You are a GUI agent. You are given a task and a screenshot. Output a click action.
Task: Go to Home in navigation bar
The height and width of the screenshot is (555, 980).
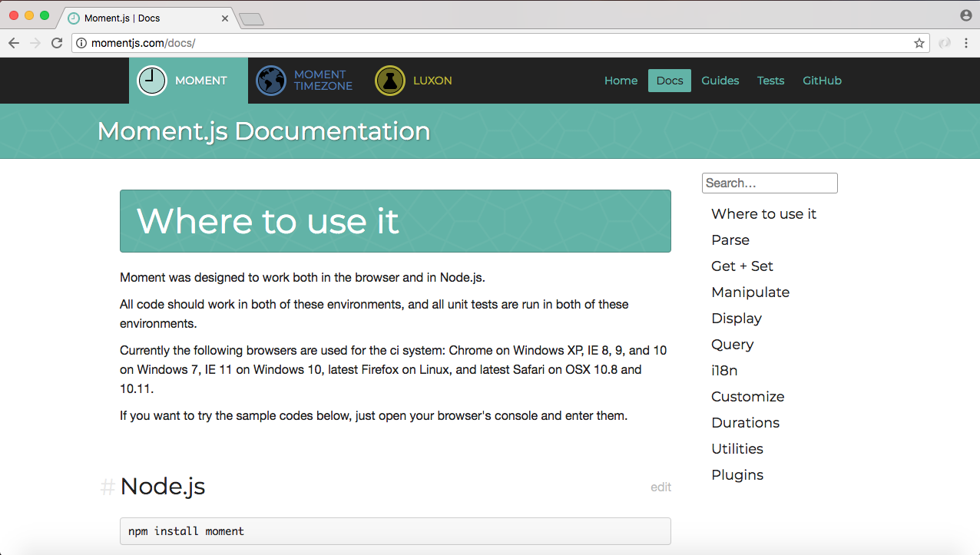(621, 81)
